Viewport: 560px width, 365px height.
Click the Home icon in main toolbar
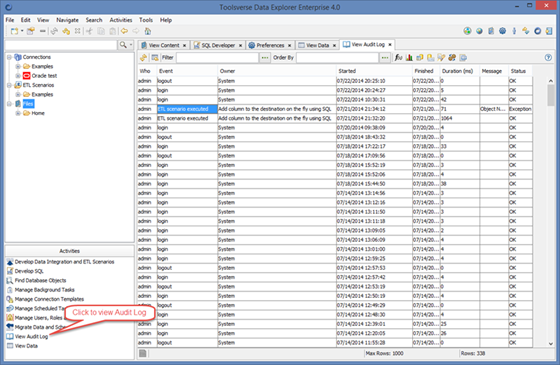148,31
